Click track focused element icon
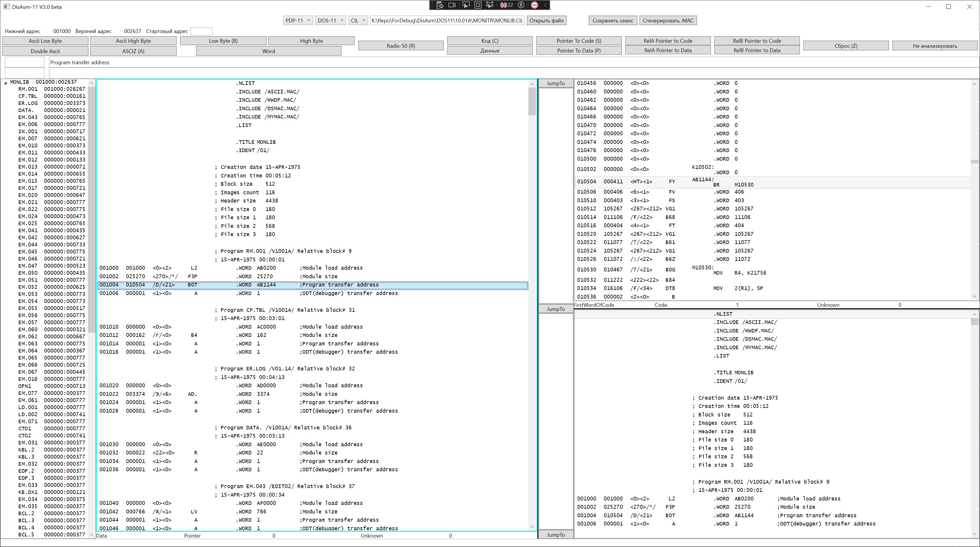980x547 pixels. coord(490,5)
